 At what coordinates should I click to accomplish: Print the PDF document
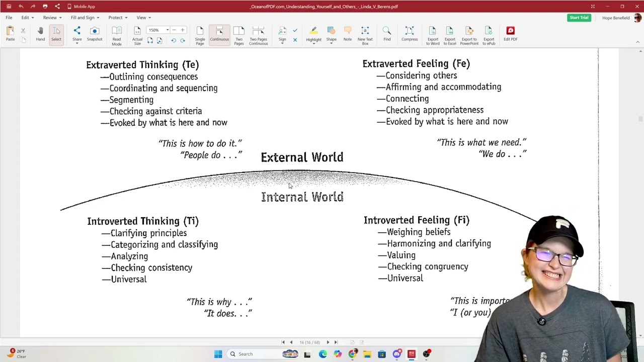45,7
